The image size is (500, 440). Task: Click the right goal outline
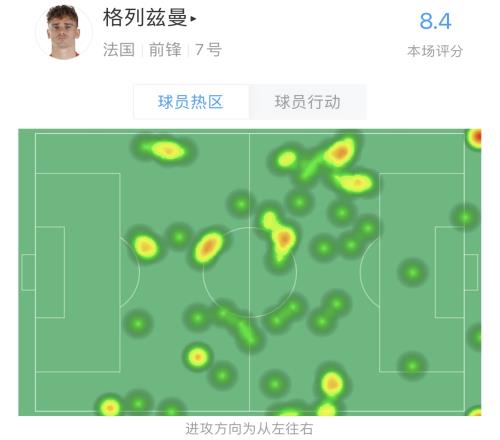[x=471, y=272]
